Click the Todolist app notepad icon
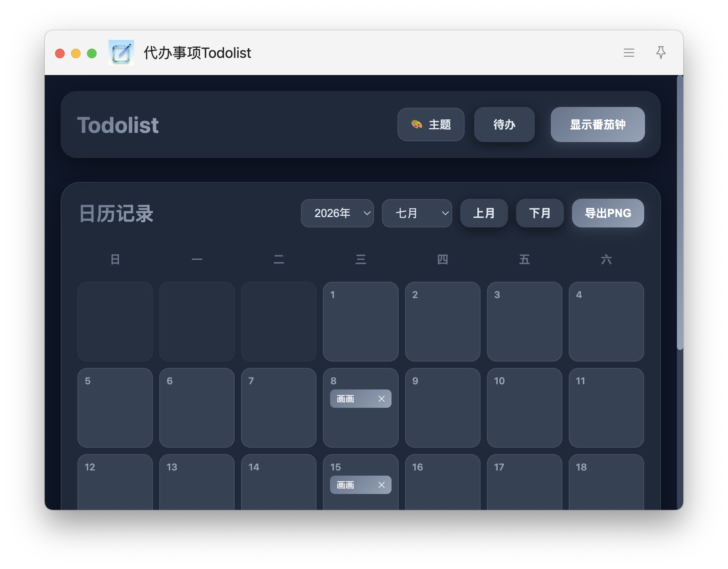This screenshot has height=569, width=728. tap(121, 53)
